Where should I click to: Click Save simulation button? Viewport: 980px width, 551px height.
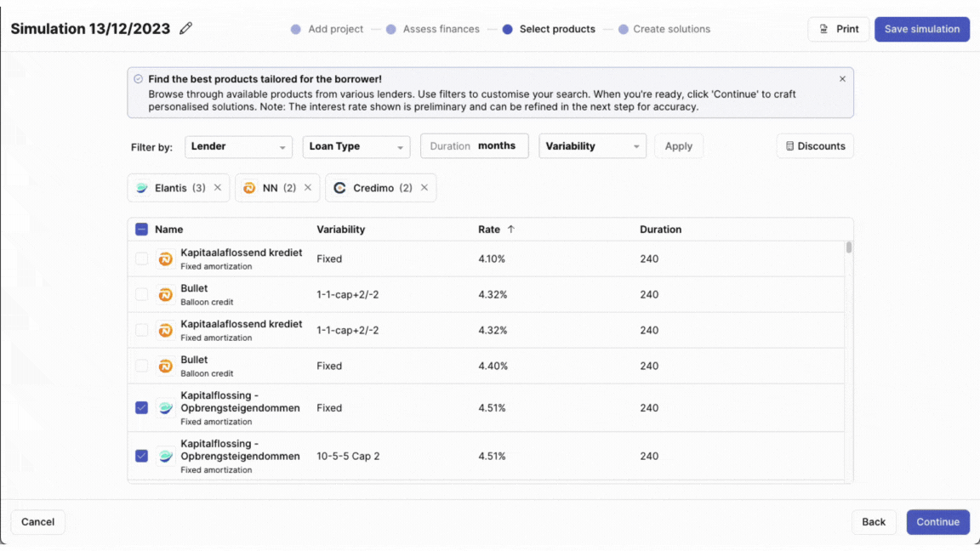click(922, 30)
